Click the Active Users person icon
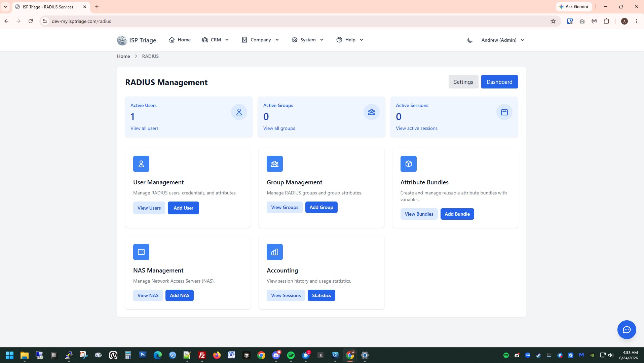Image resolution: width=644 pixels, height=363 pixels. [x=239, y=112]
